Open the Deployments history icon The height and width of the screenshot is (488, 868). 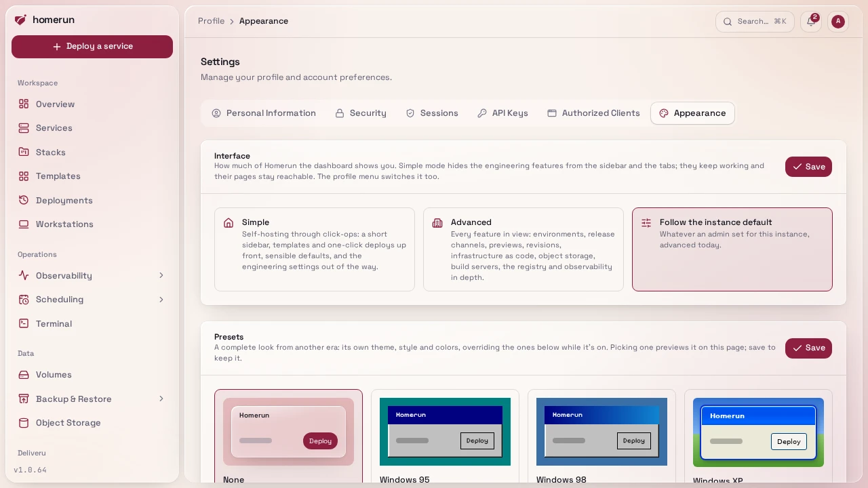pyautogui.click(x=24, y=200)
